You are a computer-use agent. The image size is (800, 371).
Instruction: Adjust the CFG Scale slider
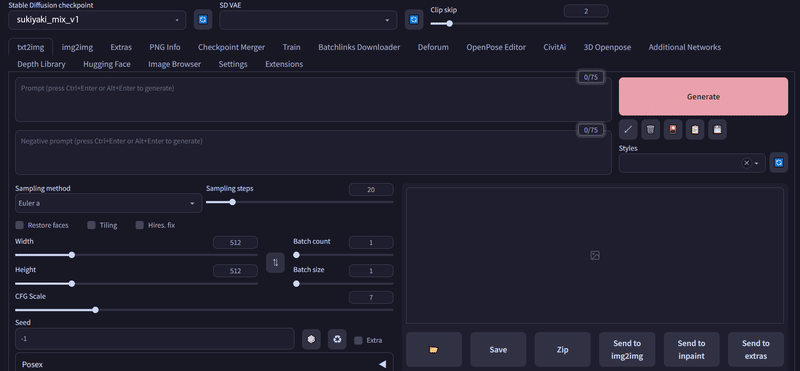tap(204, 310)
